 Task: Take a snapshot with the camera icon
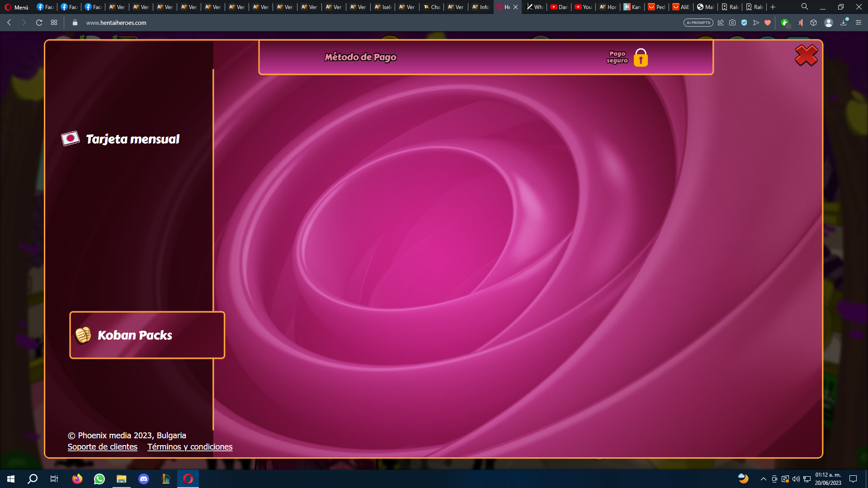pyautogui.click(x=732, y=23)
